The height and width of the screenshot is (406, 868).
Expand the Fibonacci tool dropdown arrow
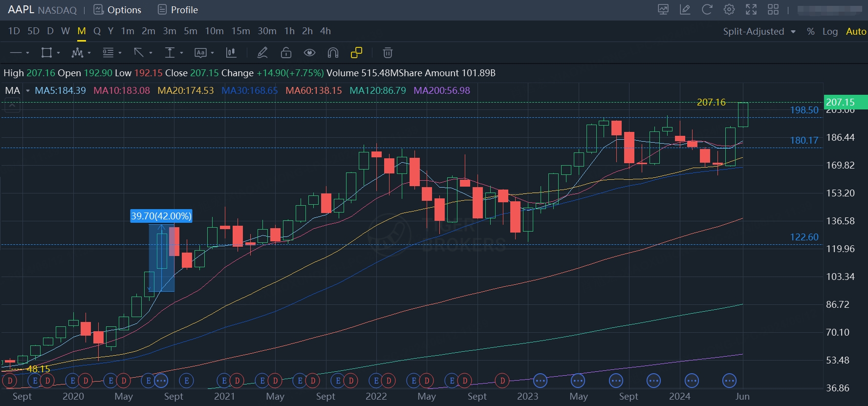(120, 53)
